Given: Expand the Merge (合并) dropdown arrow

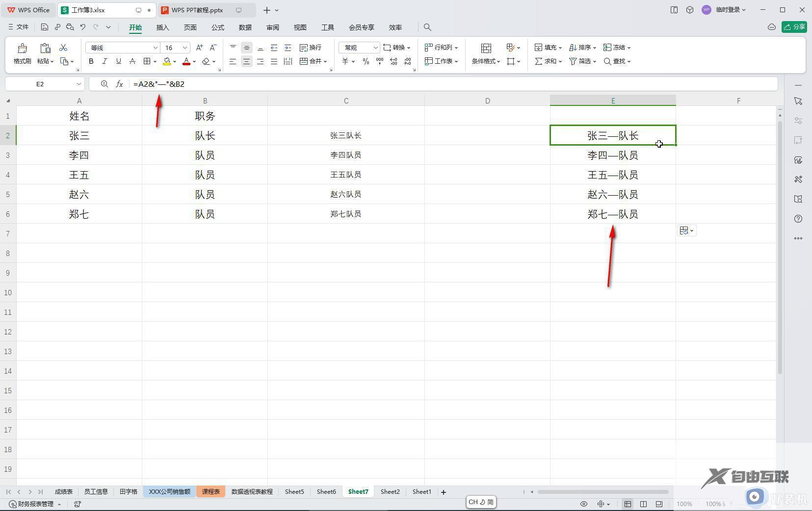Looking at the screenshot, I should [x=325, y=62].
